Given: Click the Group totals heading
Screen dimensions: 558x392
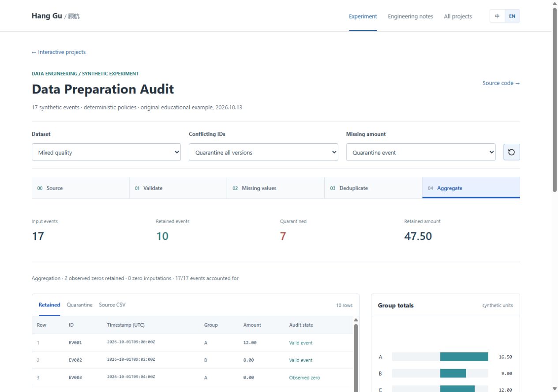Looking at the screenshot, I should 396,305.
